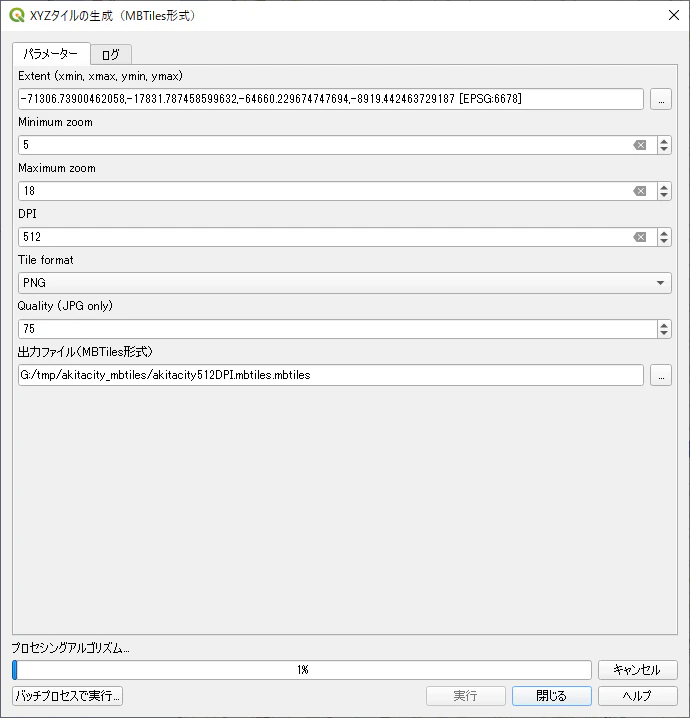Switch to the ログ tab
690x718 pixels.
pyautogui.click(x=111, y=55)
